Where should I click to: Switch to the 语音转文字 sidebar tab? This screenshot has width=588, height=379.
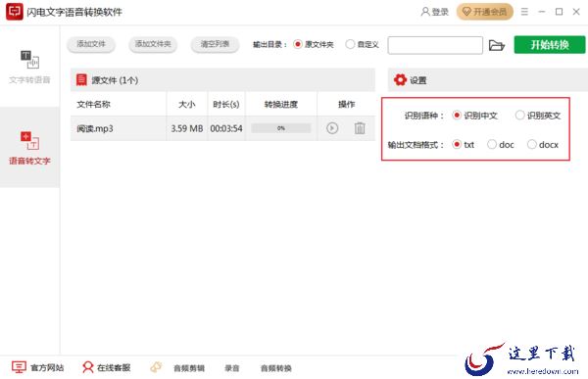(29, 147)
